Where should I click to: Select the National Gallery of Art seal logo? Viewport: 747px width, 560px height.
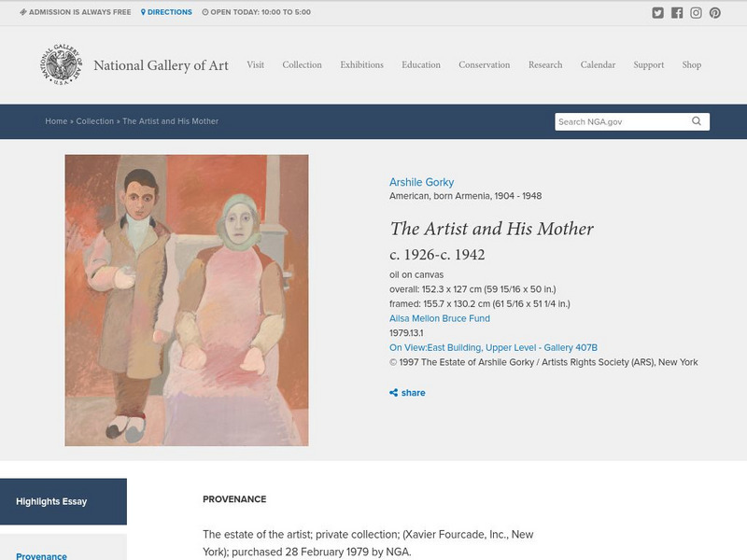pyautogui.click(x=63, y=65)
